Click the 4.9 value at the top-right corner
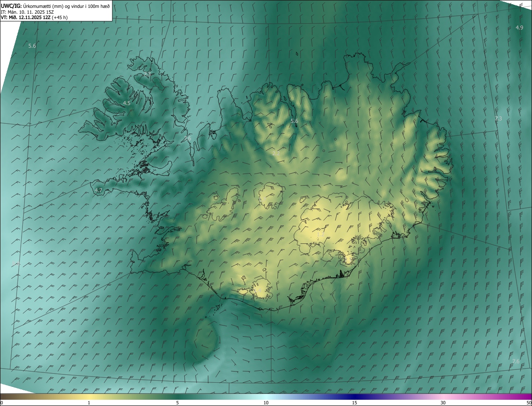Viewport: 532px width, 406px height. 520,27
